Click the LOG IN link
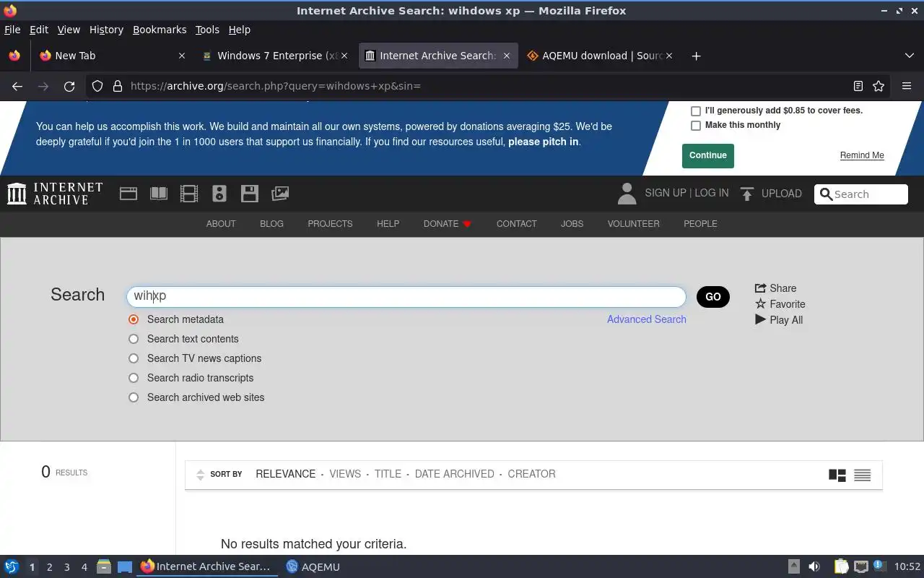The height and width of the screenshot is (578, 924). coord(712,194)
